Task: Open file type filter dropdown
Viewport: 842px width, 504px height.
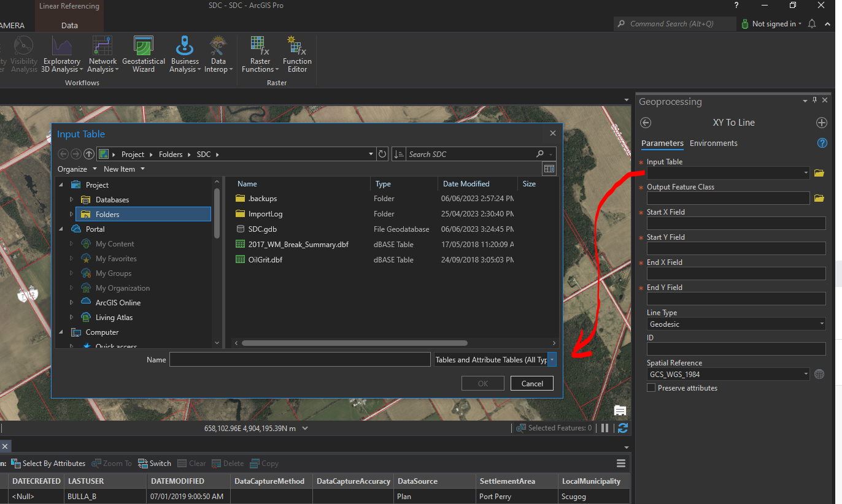Action: click(x=552, y=360)
